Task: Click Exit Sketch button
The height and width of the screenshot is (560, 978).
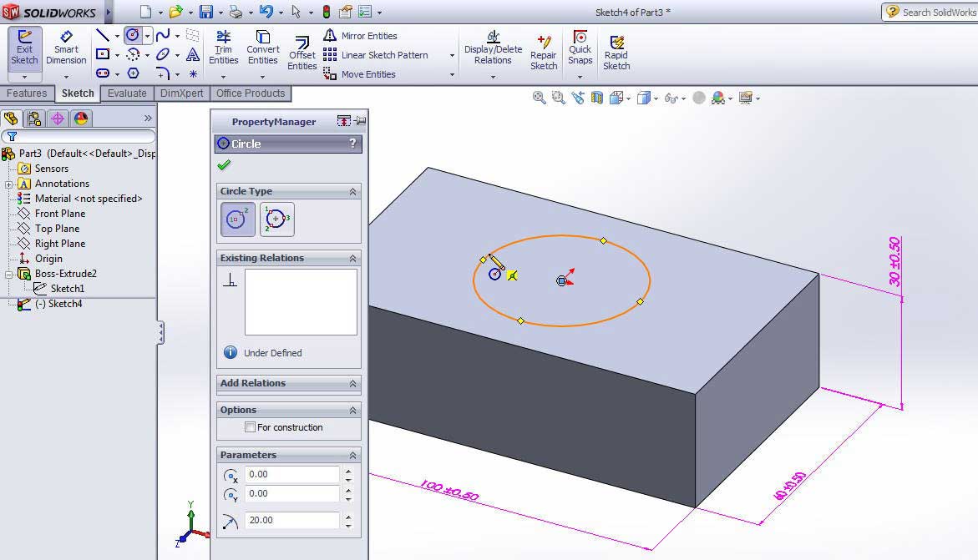Action: (x=24, y=48)
